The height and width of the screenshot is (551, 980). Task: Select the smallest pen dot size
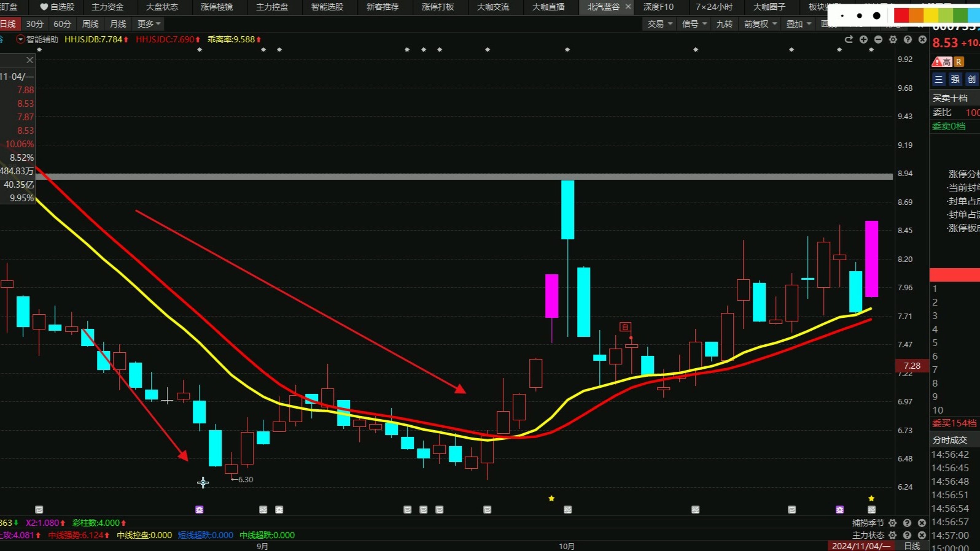[842, 16]
